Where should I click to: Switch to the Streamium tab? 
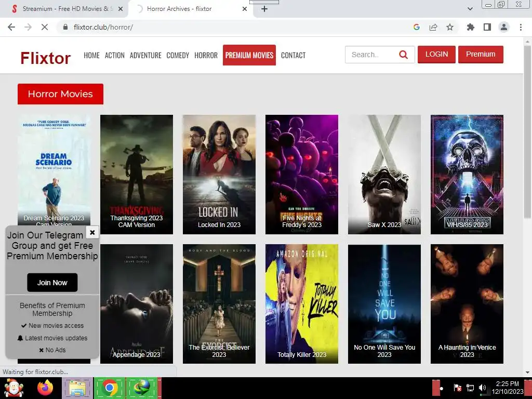click(64, 9)
